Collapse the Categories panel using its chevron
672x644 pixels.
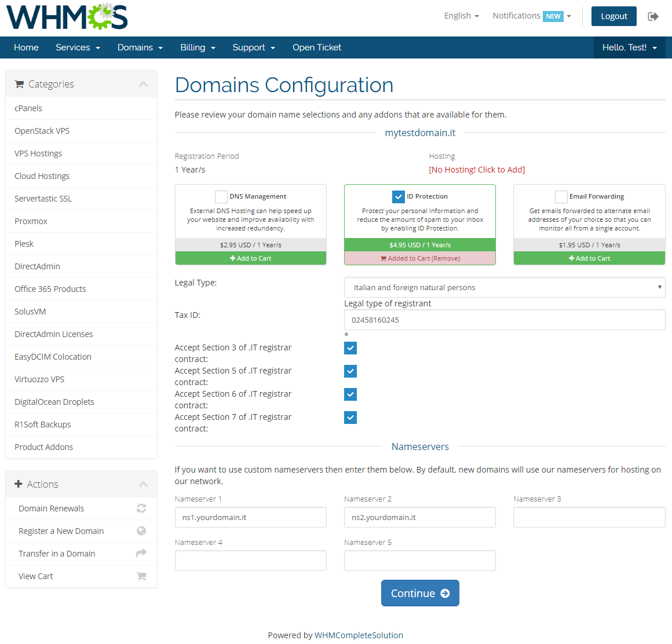coord(143,83)
